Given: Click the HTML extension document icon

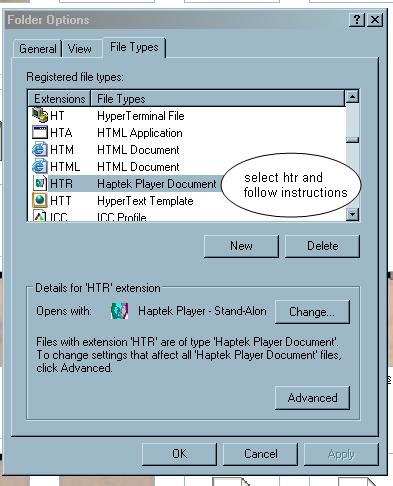Looking at the screenshot, I should [40, 166].
